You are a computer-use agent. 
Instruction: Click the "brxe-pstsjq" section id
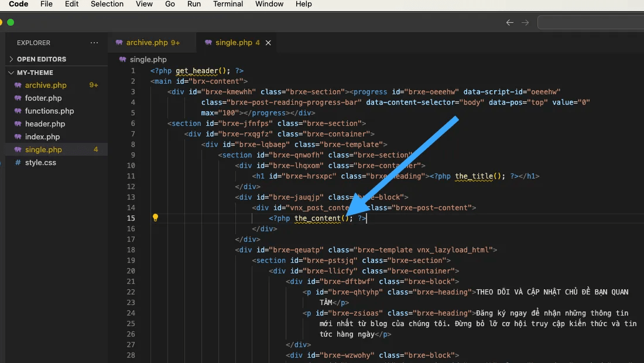(x=330, y=261)
